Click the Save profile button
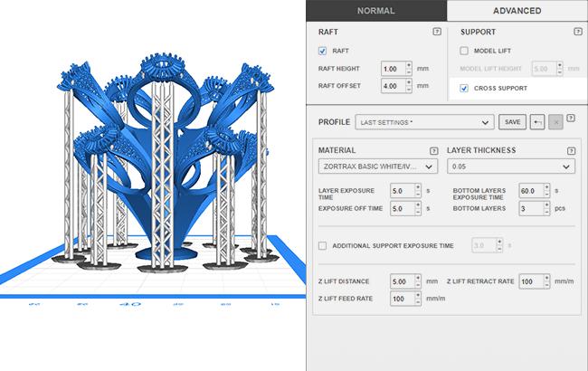 click(x=512, y=121)
